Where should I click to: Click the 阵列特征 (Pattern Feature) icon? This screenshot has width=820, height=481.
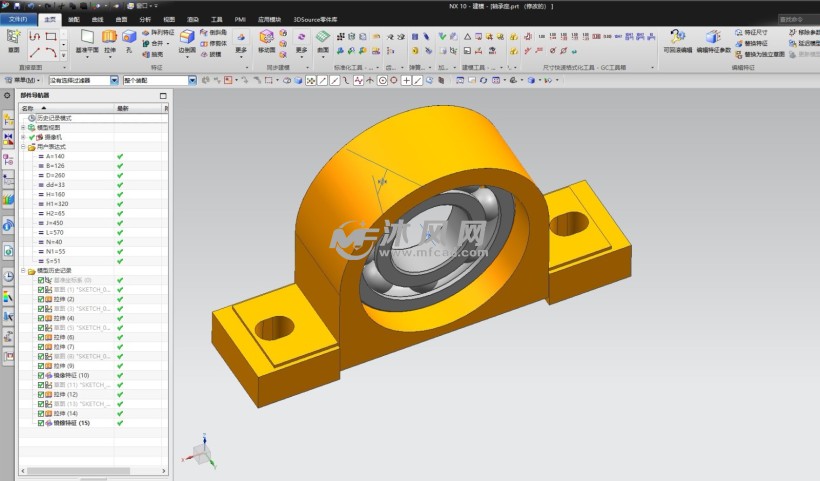point(158,32)
